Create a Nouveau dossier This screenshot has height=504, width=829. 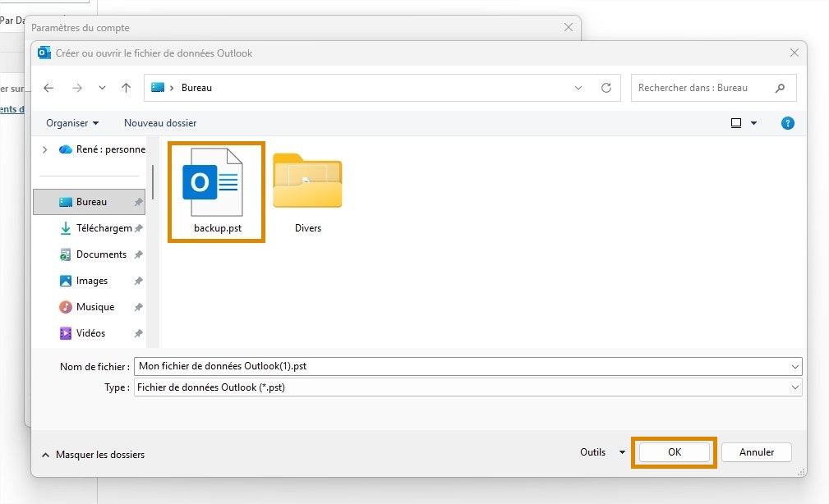coord(160,123)
